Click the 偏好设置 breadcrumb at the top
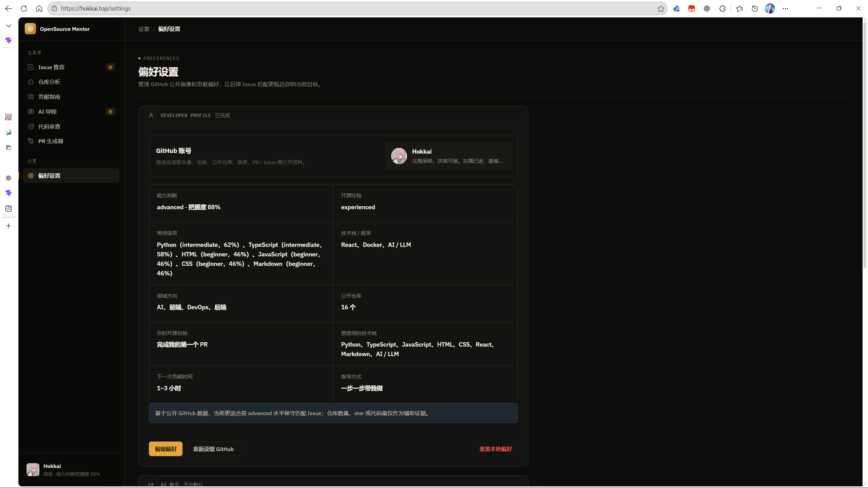The image size is (868, 488). [x=169, y=29]
